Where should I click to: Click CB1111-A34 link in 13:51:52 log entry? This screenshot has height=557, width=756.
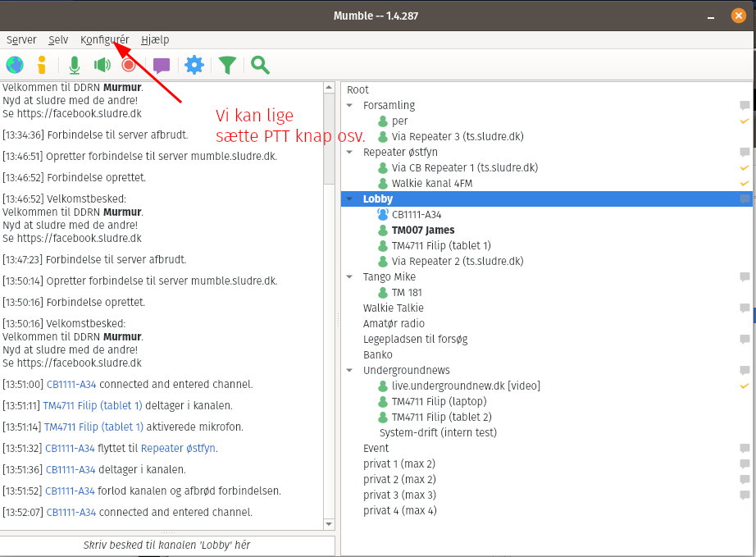pyautogui.click(x=70, y=491)
